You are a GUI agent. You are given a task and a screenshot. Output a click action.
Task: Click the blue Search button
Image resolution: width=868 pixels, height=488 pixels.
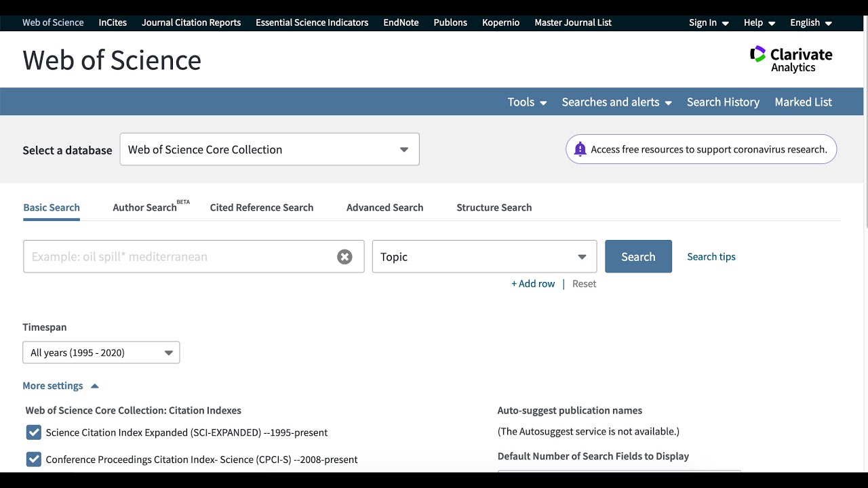click(x=638, y=256)
